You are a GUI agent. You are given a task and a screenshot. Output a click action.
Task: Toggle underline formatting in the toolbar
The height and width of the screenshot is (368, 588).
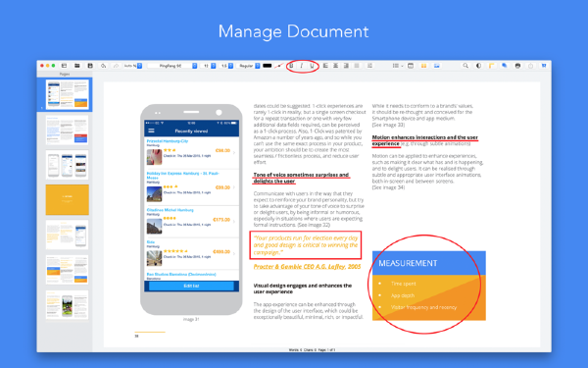312,66
